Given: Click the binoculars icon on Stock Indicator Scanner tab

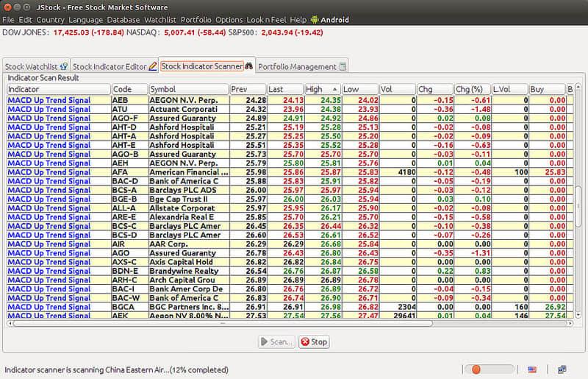Looking at the screenshot, I should click(248, 66).
